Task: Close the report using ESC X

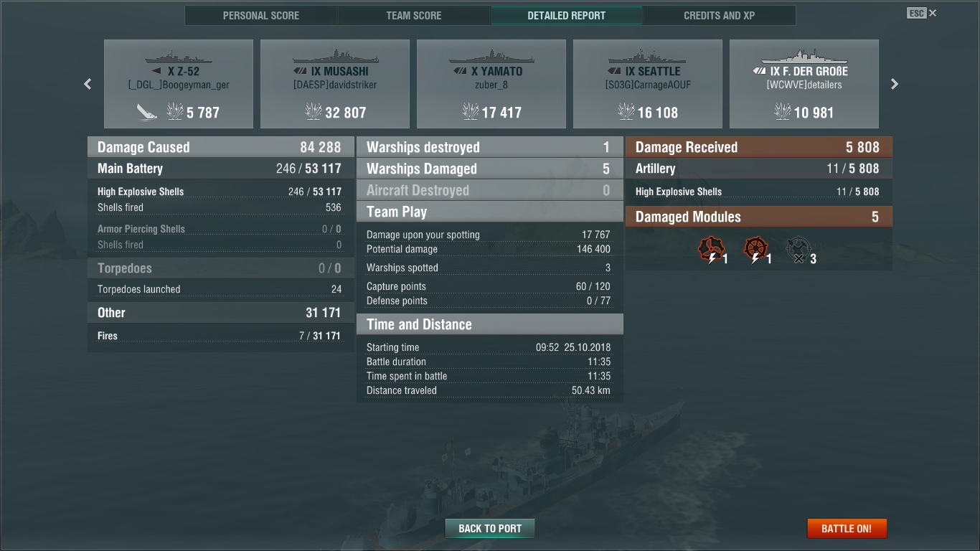Action: pos(922,13)
